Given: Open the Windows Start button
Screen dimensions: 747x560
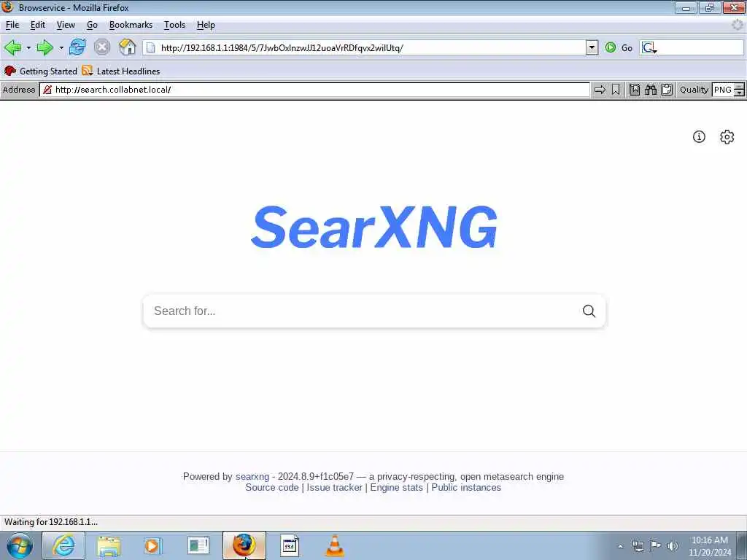Looking at the screenshot, I should (x=20, y=545).
